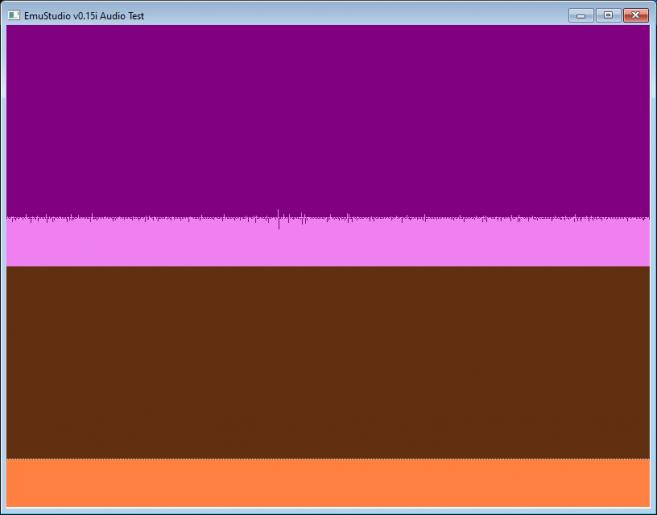
Task: Click the empty title bar area right of title
Action: tap(350, 15)
